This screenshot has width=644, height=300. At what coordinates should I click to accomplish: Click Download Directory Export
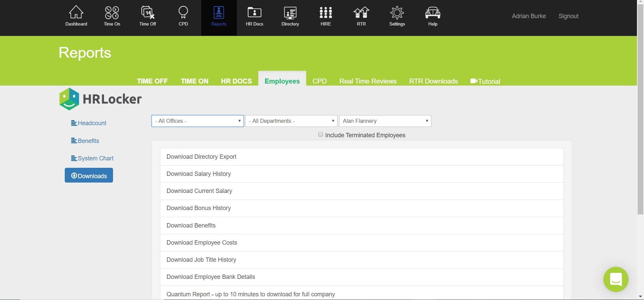362,157
